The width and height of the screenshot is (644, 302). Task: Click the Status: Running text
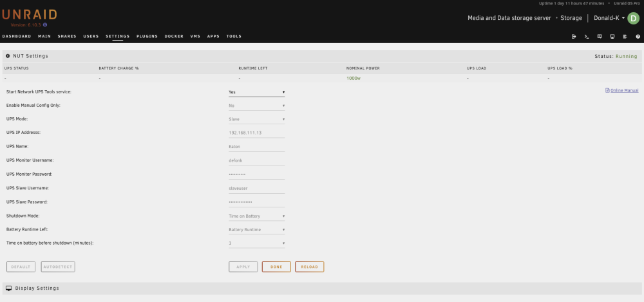[x=616, y=56]
